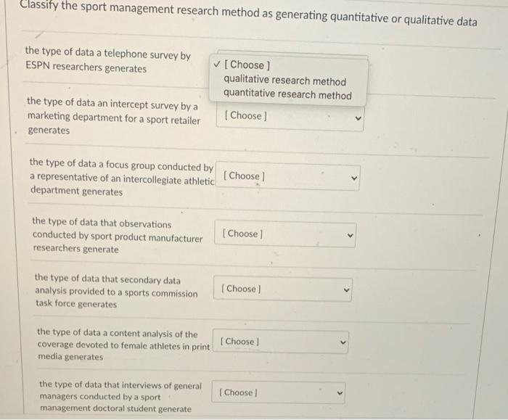
Task: Click the doctoral student interviews question text
Action: click(120, 397)
